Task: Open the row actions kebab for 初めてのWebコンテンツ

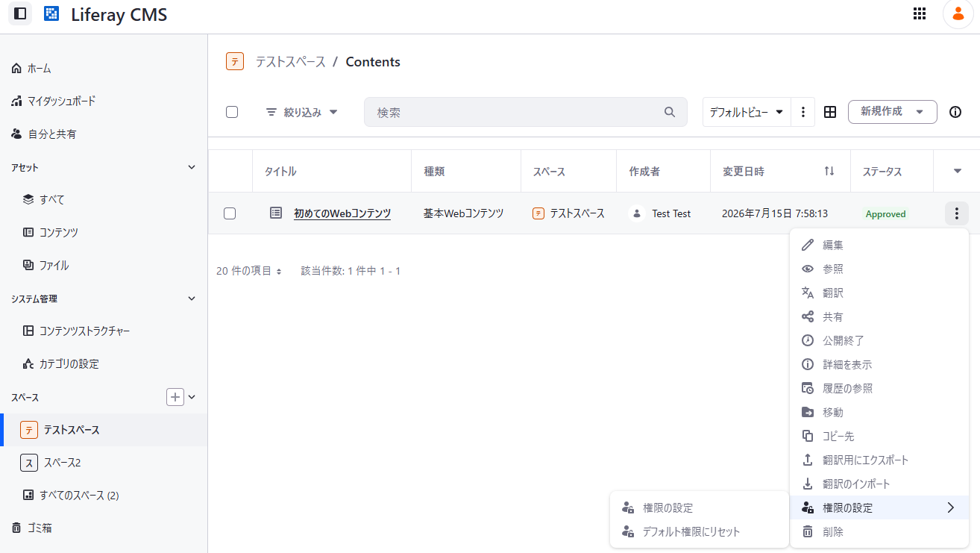Action: coord(957,213)
